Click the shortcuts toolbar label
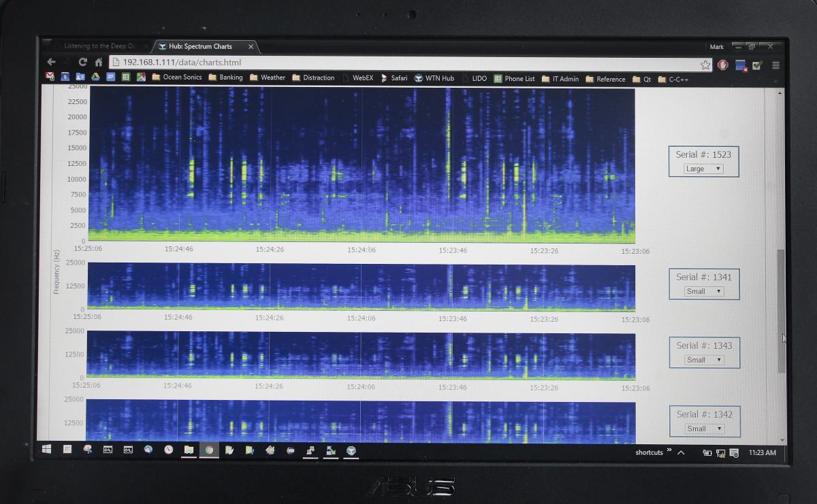The image size is (817, 504). [649, 452]
